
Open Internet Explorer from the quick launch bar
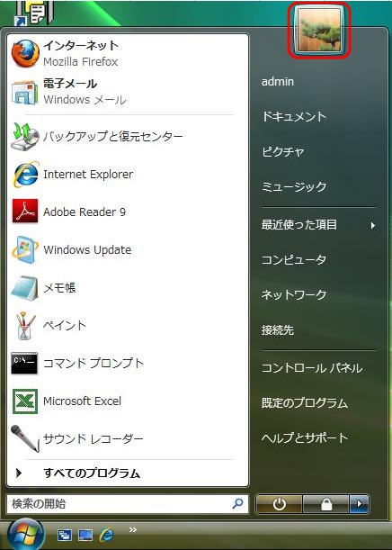coord(106,535)
